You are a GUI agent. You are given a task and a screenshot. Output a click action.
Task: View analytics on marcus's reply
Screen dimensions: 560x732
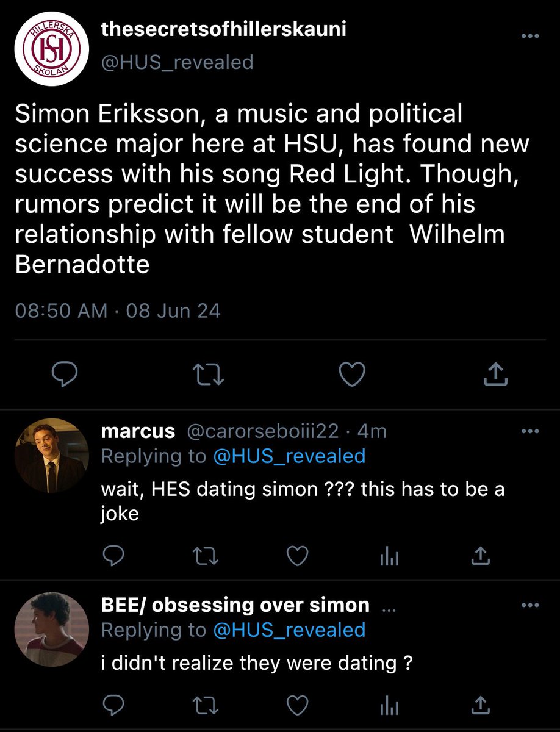[389, 556]
